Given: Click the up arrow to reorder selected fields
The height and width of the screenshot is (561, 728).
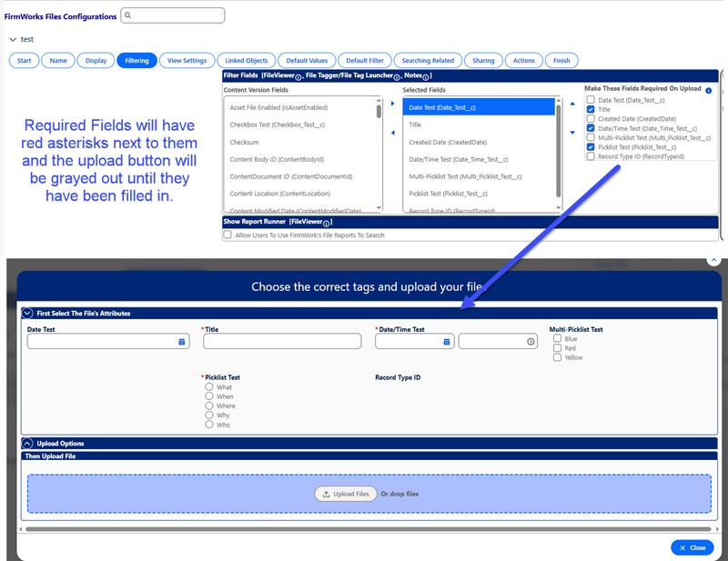Looking at the screenshot, I should [x=571, y=104].
